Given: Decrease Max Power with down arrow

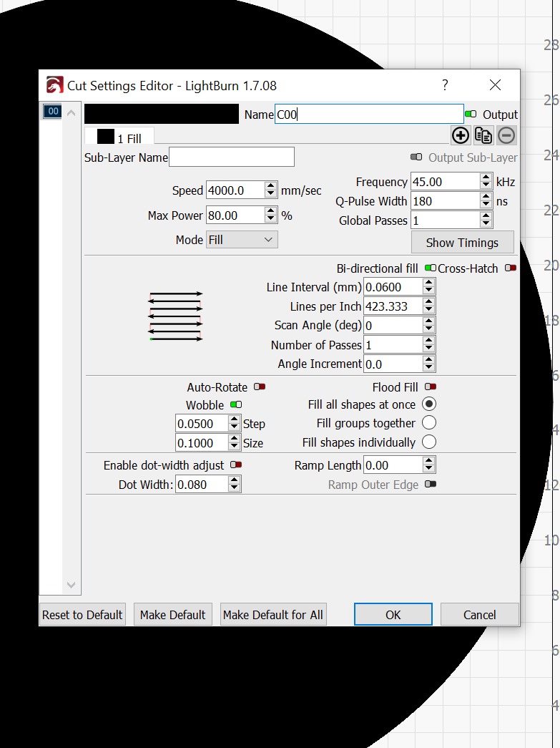Looking at the screenshot, I should pos(271,220).
